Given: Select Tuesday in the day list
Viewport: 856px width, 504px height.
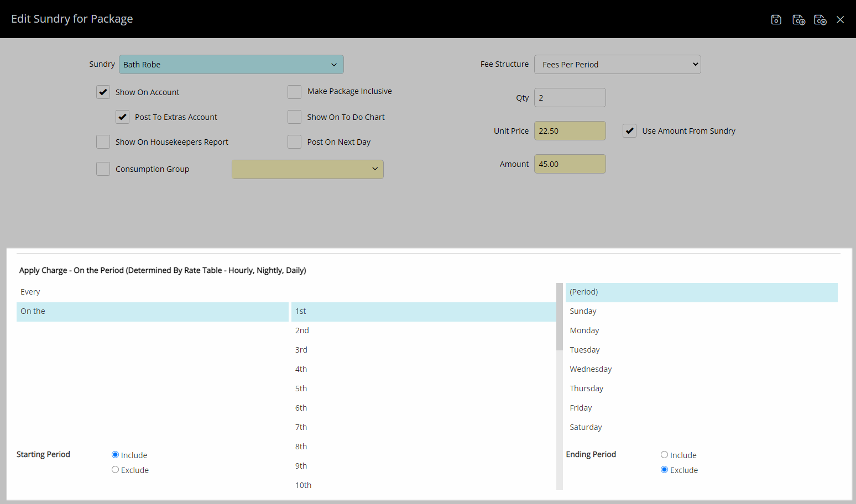Looking at the screenshot, I should pos(702,350).
